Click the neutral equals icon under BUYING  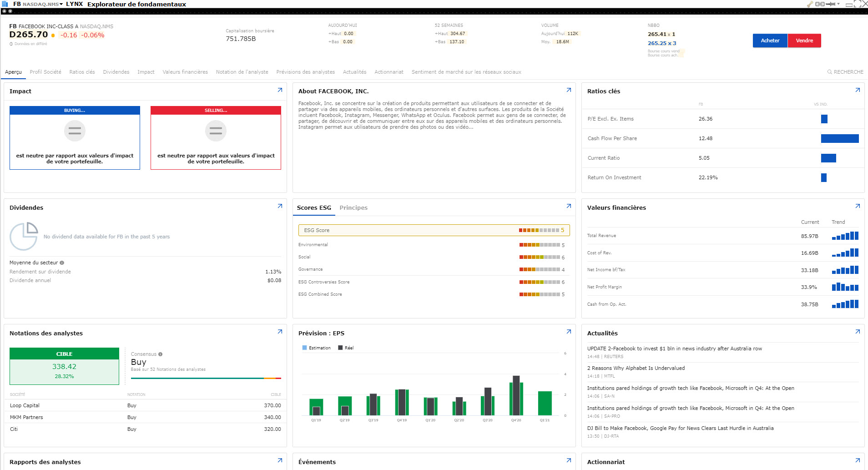point(75,131)
